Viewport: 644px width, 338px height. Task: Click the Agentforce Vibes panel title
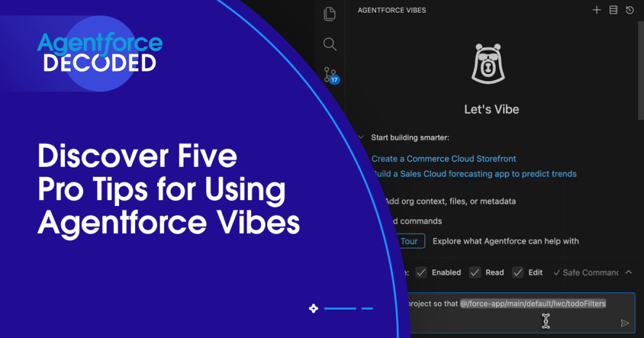(392, 10)
